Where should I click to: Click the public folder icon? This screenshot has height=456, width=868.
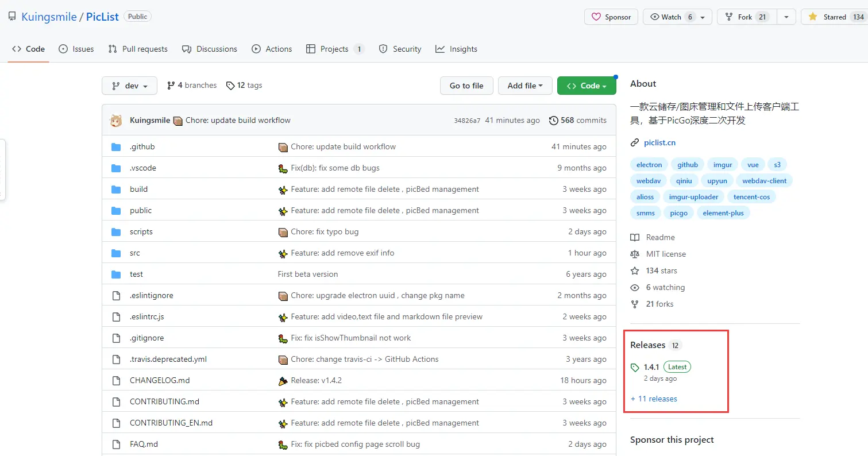(x=116, y=210)
